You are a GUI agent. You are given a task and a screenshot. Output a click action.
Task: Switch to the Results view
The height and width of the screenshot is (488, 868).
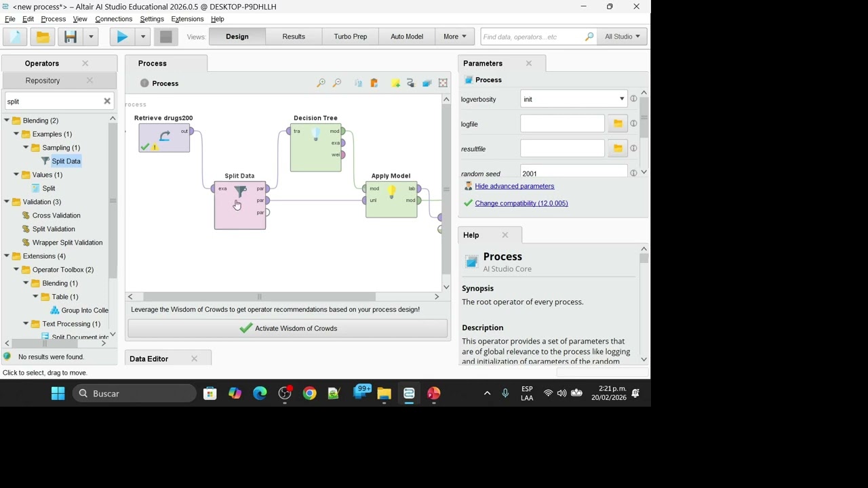tap(294, 37)
